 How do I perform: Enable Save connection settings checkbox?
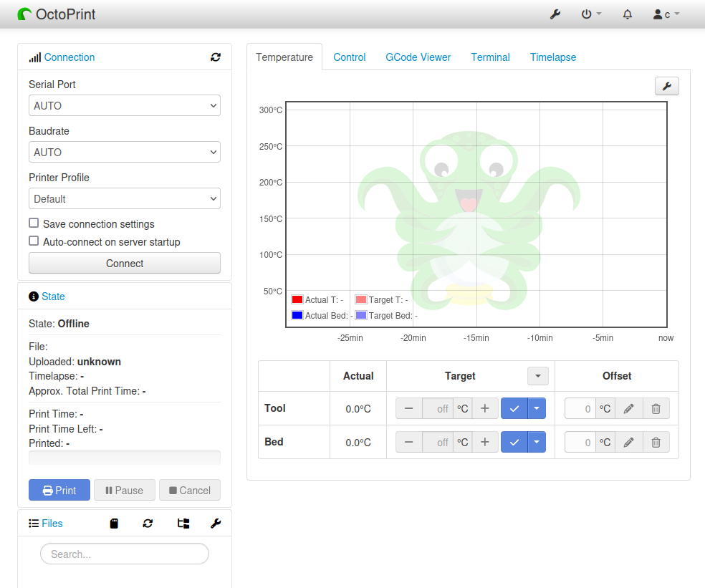coord(34,223)
